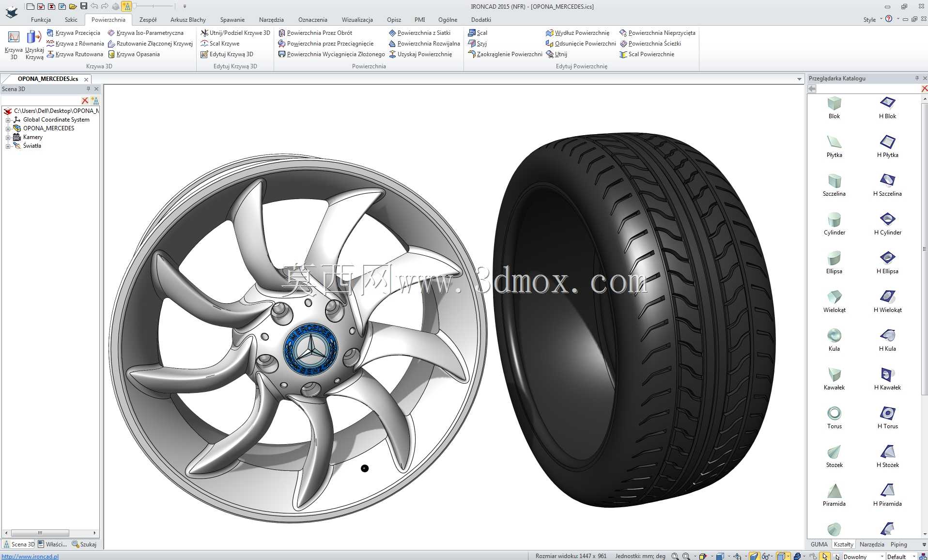This screenshot has width=928, height=560.
Task: Click the Mercedes-Benz logo on wheel
Action: coord(310,349)
